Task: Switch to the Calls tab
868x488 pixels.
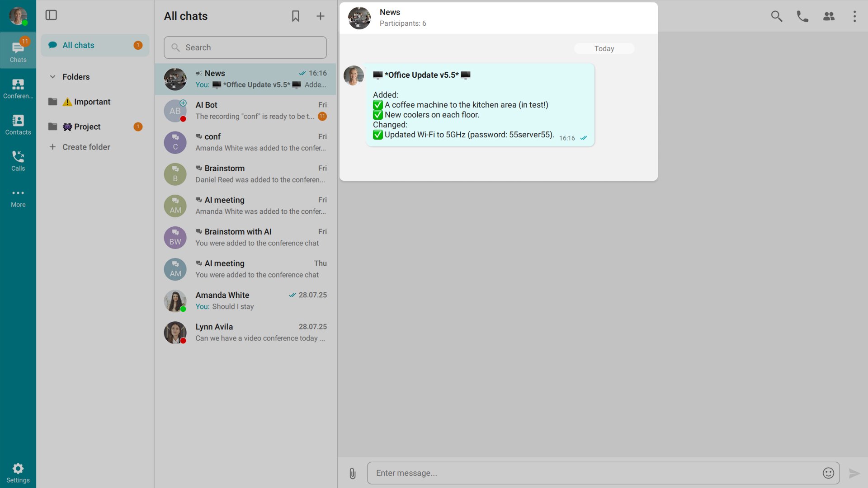Action: click(x=18, y=161)
